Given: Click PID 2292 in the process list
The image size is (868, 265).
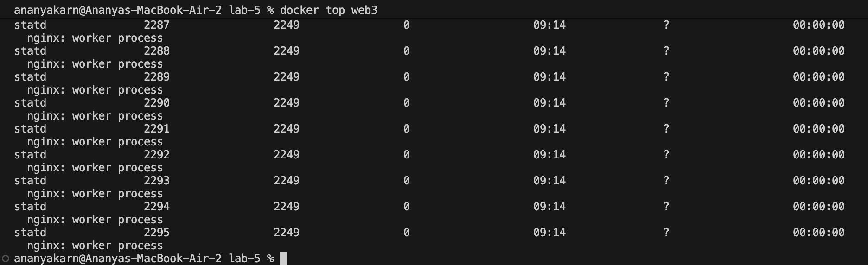Looking at the screenshot, I should click(x=156, y=155).
